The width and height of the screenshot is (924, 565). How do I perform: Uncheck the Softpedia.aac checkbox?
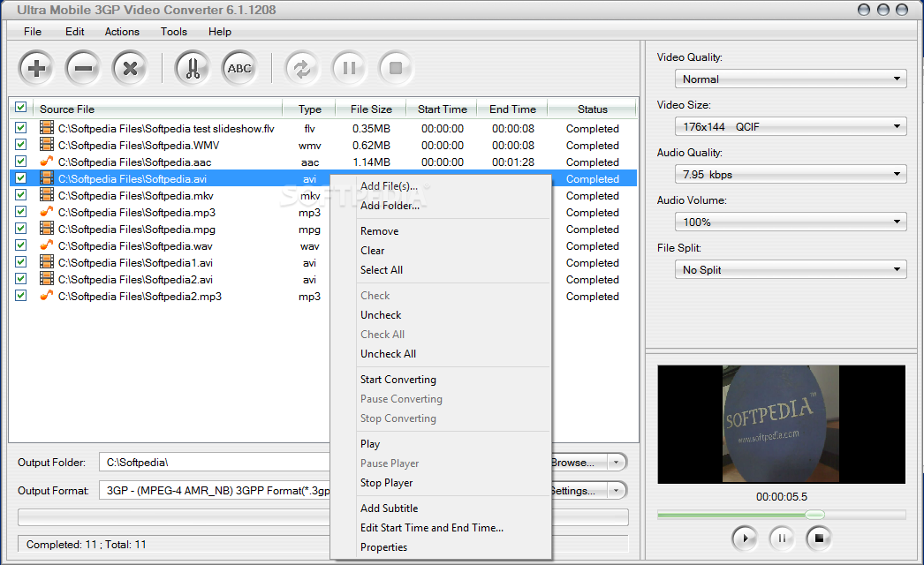point(20,161)
